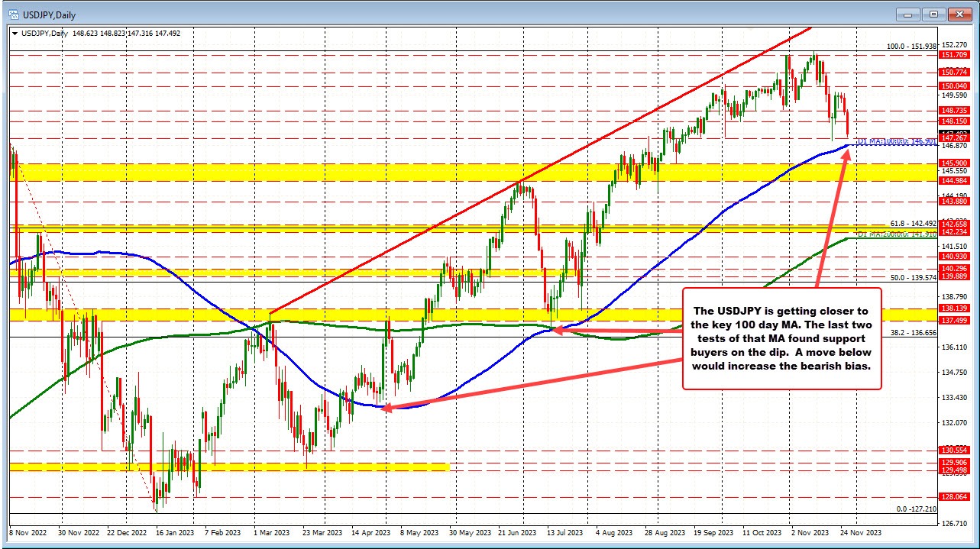The image size is (980, 549).
Task: Restore the USDJPY chart window size
Action: click(x=933, y=15)
